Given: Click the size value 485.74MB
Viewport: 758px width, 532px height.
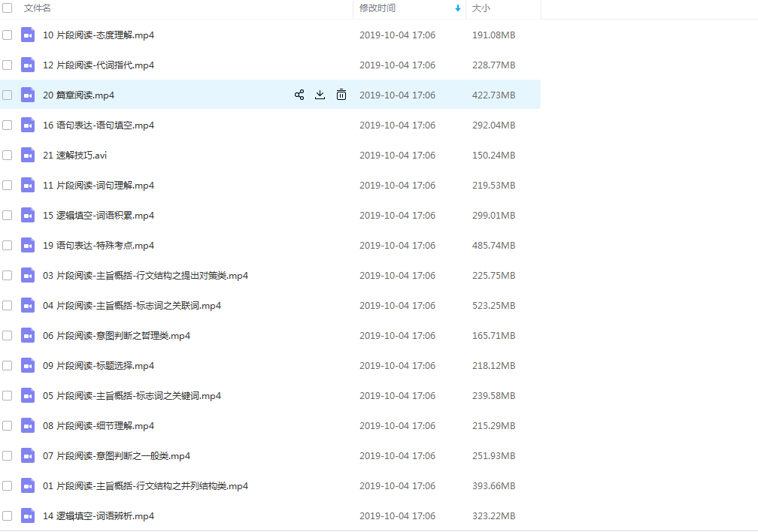Looking at the screenshot, I should (493, 245).
